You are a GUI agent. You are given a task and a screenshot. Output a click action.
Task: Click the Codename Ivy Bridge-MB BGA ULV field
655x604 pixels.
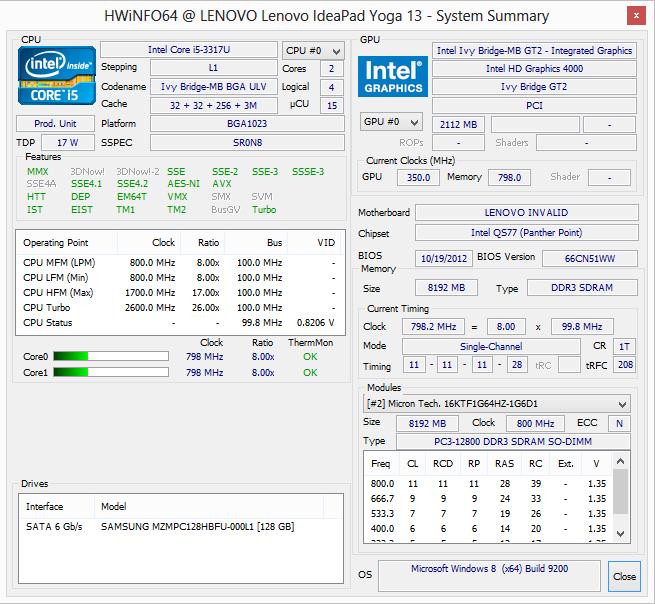pos(213,87)
